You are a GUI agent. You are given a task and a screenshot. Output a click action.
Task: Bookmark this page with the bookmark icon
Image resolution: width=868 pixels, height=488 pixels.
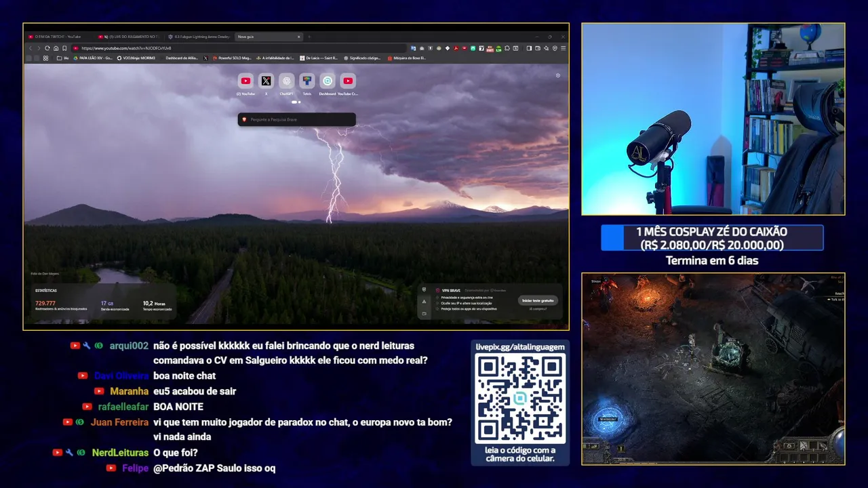64,48
